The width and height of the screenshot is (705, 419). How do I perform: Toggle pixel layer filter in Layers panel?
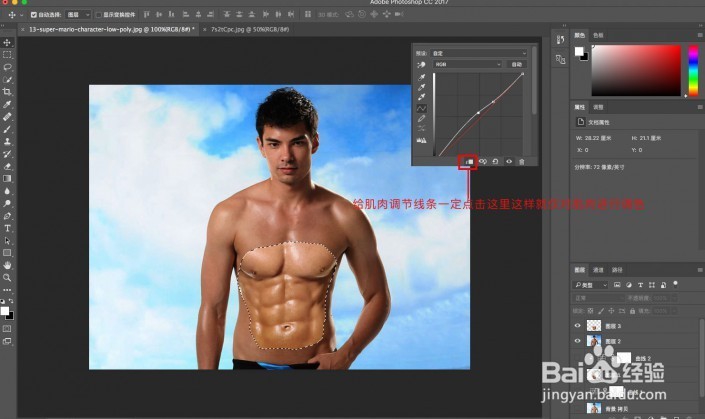pyautogui.click(x=617, y=285)
